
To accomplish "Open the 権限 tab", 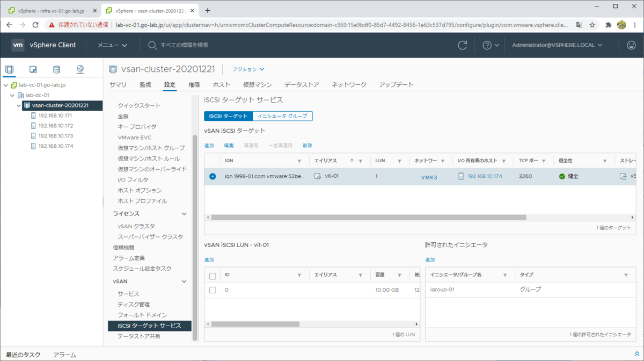I will [194, 85].
